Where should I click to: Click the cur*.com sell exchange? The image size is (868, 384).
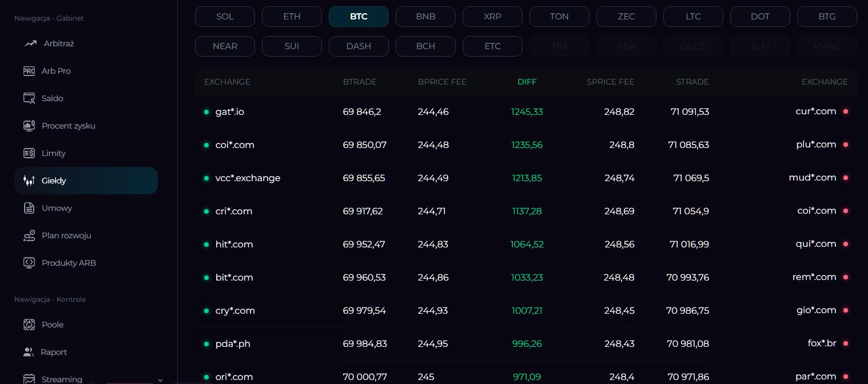pos(815,111)
